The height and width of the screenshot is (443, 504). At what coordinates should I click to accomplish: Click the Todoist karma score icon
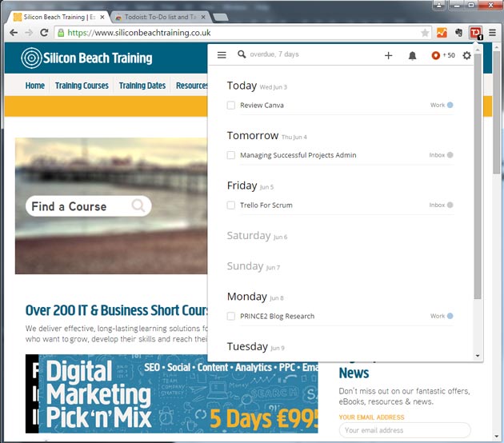436,55
